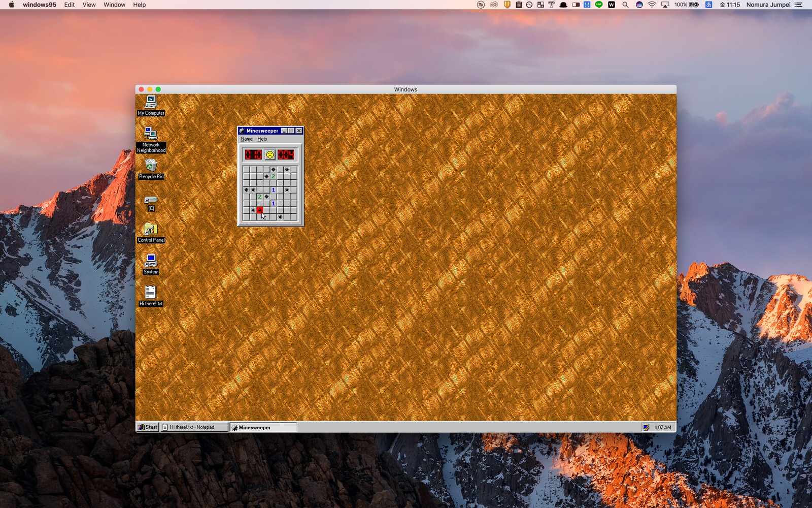This screenshot has width=812, height=508.
Task: Open Spotlight search magnifier icon
Action: point(625,5)
